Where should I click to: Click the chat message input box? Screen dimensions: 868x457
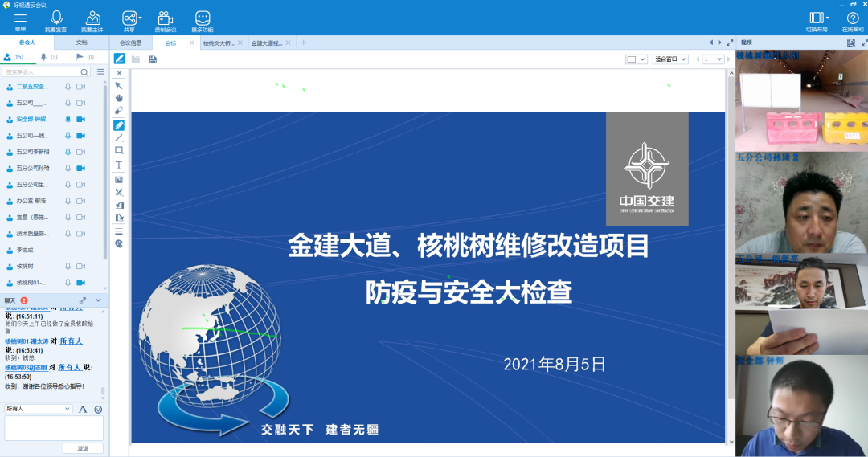click(54, 428)
